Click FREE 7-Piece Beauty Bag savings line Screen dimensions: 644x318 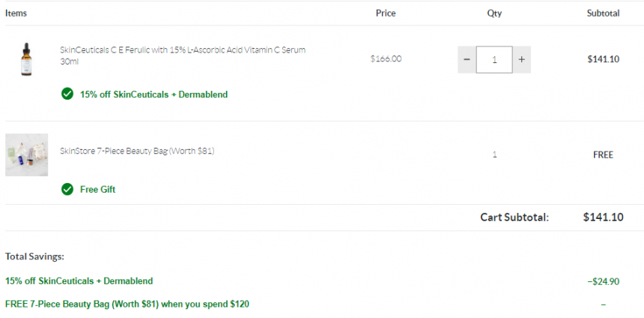pos(127,304)
